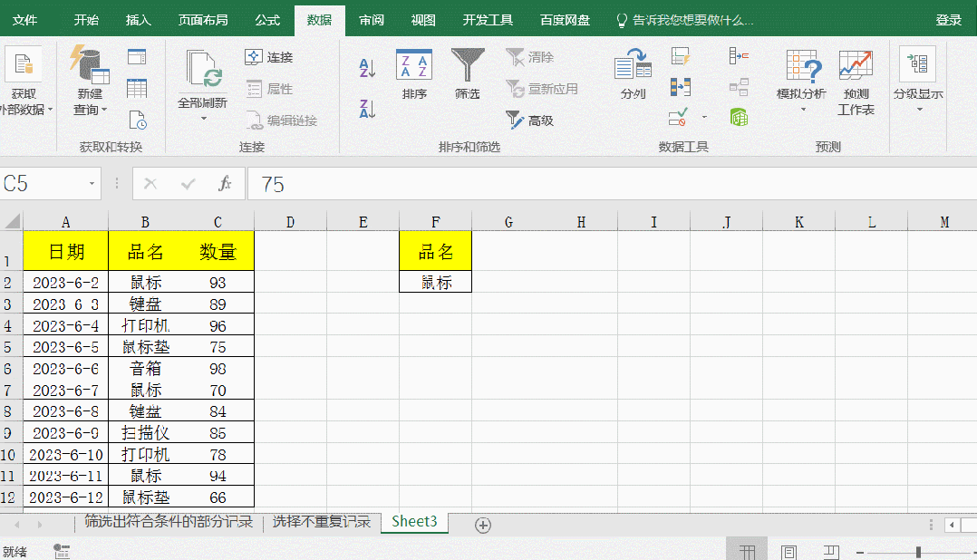Click Reapply filter (重新应用)
977x560 pixels.
541,89
